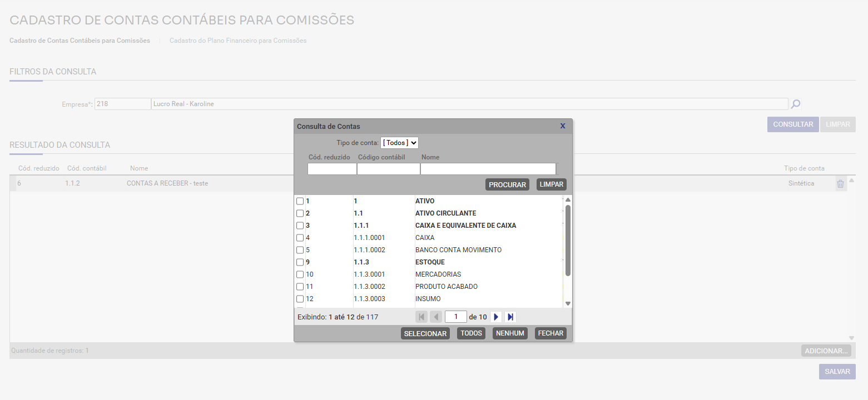Screen dimensions: 868x400
Task: Click the Cód. reduzido search field
Action: tap(332, 169)
